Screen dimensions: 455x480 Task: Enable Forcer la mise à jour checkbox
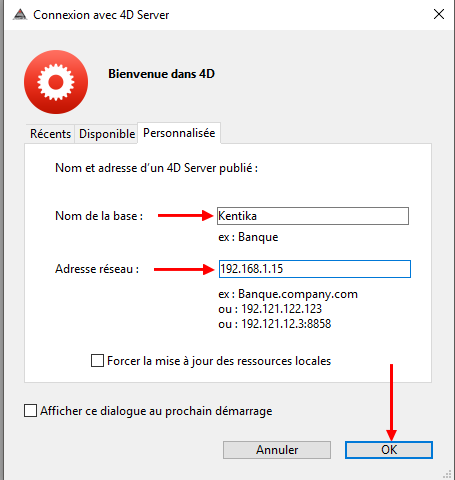97,361
